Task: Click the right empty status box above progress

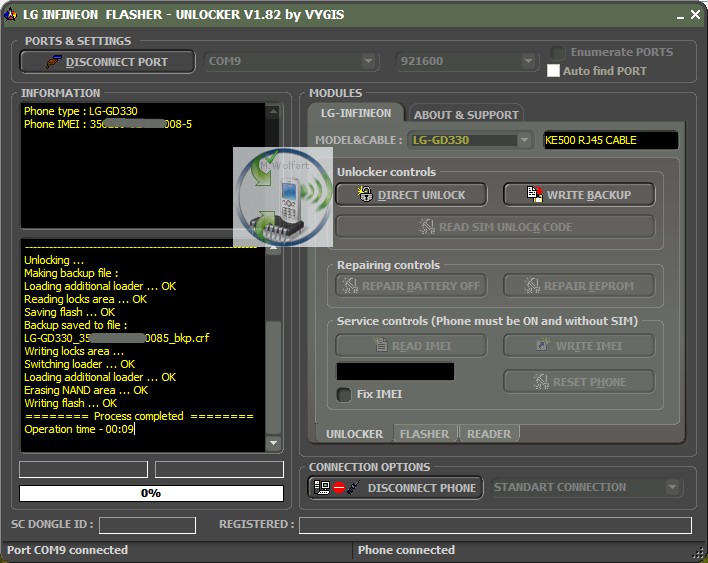Action: 219,469
